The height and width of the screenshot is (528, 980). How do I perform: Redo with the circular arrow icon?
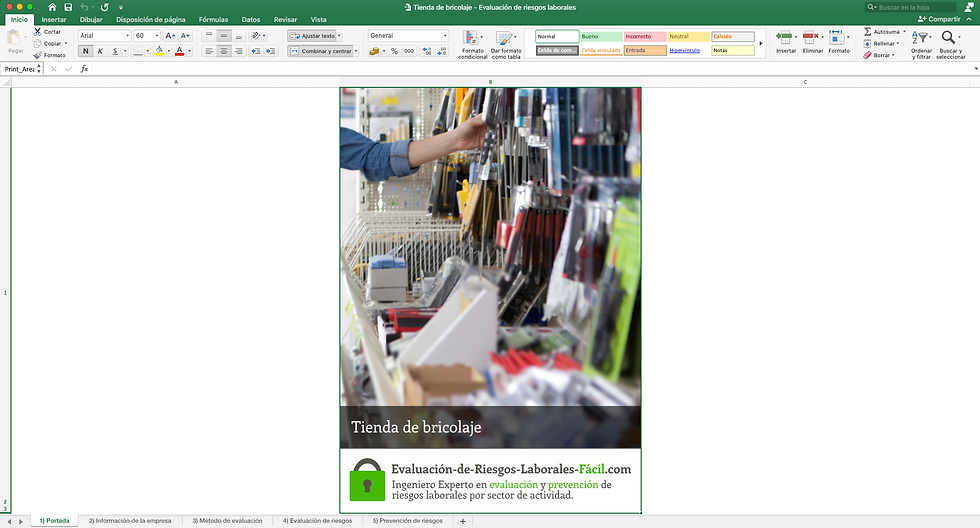coord(104,7)
